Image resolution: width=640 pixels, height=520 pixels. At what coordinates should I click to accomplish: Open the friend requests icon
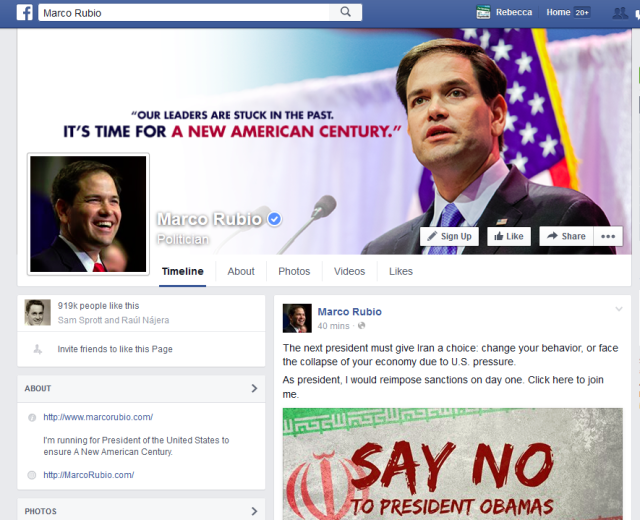pyautogui.click(x=620, y=13)
